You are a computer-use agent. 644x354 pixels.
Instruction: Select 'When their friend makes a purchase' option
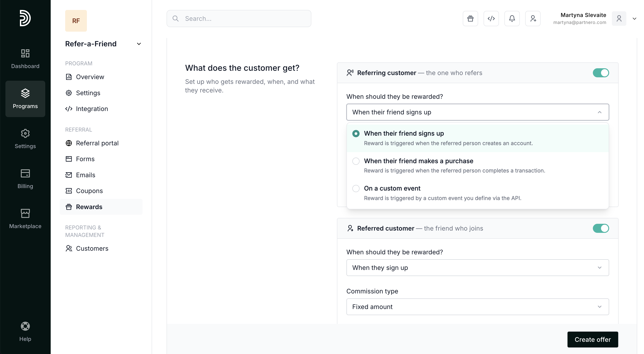(x=418, y=161)
